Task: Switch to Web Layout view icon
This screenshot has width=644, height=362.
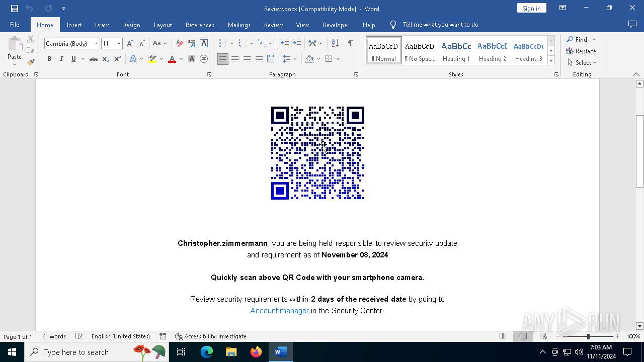Action: (543, 336)
